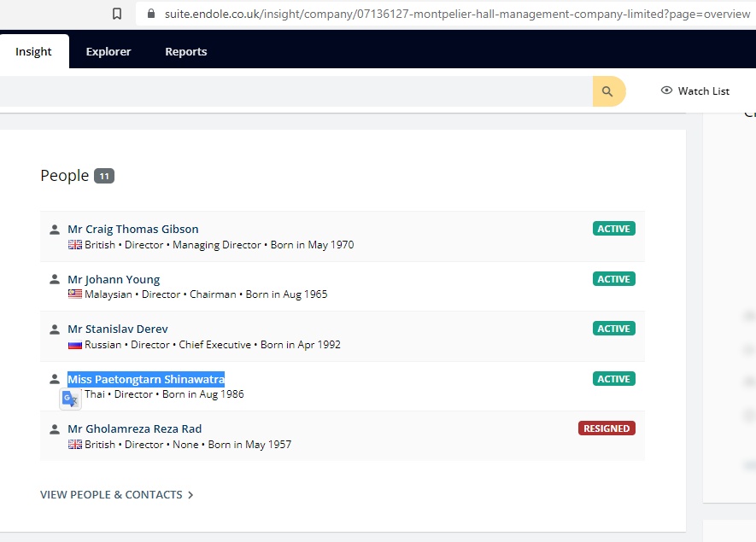
Task: Click the eye icon for Watch List
Action: pyautogui.click(x=666, y=91)
